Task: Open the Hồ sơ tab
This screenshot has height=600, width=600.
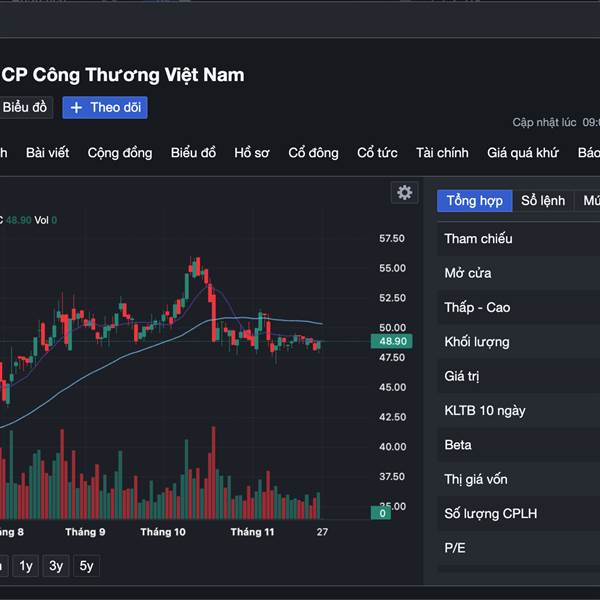Action: click(252, 153)
